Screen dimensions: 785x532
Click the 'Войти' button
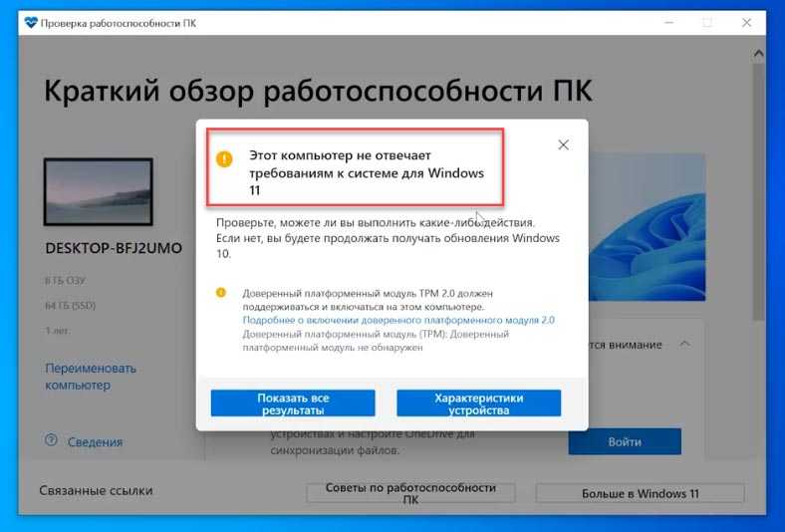coord(625,441)
